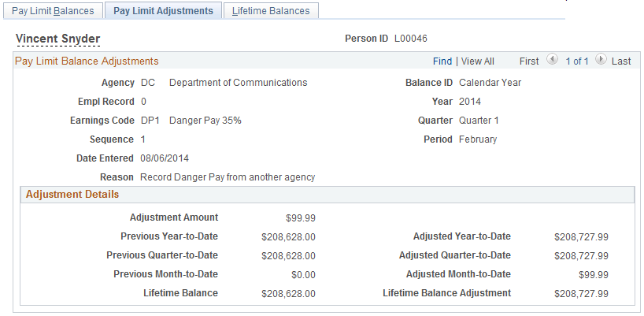Image resolution: width=644 pixels, height=316 pixels.
Task: Click the Lifetime Balance Adjustment value
Action: click(581, 294)
